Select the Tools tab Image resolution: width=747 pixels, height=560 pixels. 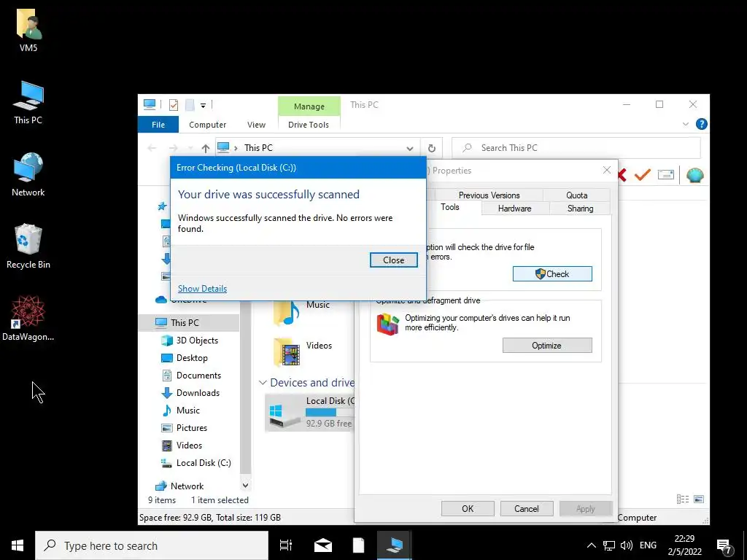pyautogui.click(x=449, y=207)
